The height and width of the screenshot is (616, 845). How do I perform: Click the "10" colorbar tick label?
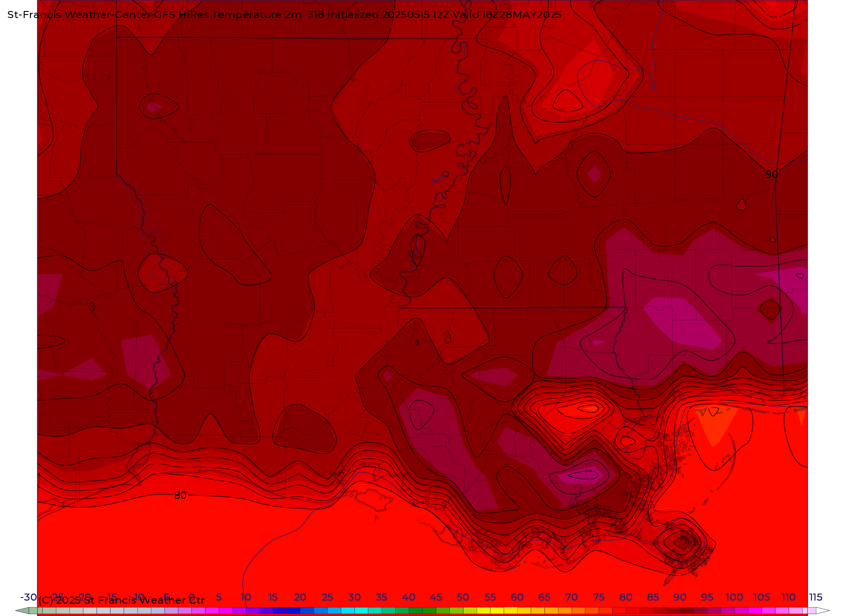pyautogui.click(x=246, y=597)
